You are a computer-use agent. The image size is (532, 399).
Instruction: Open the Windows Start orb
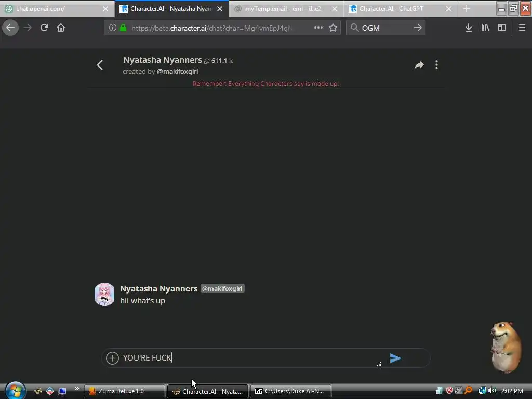[15, 390]
